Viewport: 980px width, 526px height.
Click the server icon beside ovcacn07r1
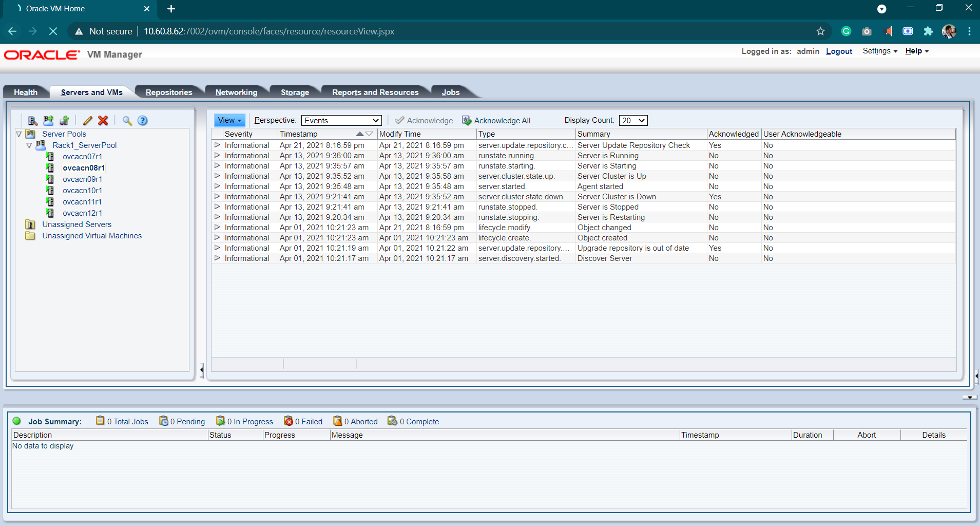(50, 157)
